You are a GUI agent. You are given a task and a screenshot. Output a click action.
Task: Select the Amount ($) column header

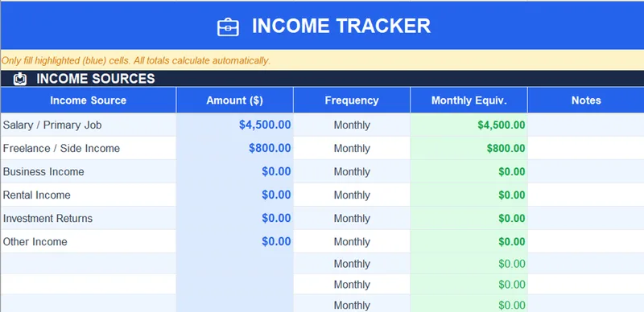(x=234, y=101)
